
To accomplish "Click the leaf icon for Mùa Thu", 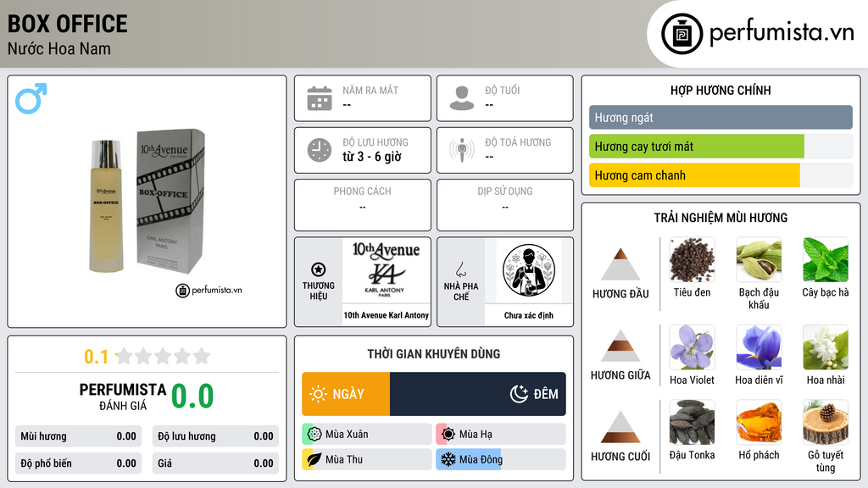I will (314, 459).
